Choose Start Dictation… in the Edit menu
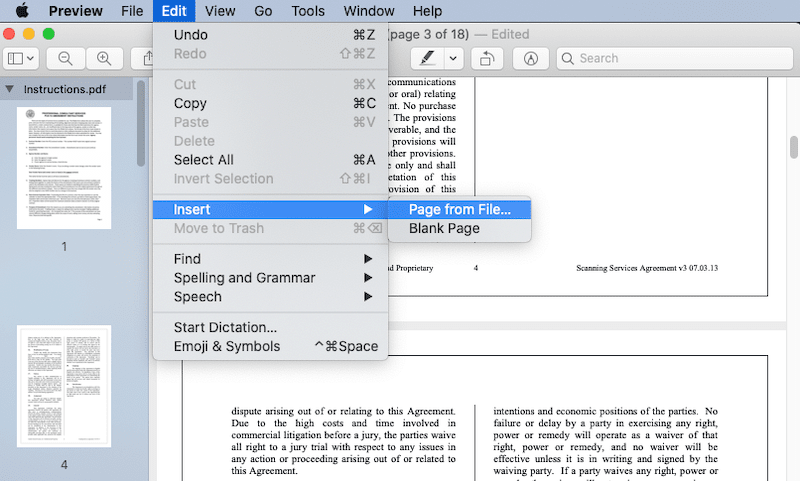Image resolution: width=800 pixels, height=481 pixels. pyautogui.click(x=270, y=327)
